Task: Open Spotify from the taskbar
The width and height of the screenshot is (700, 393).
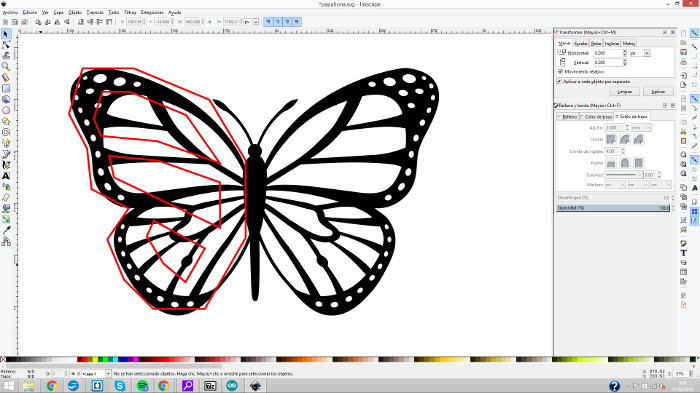Action: (142, 385)
